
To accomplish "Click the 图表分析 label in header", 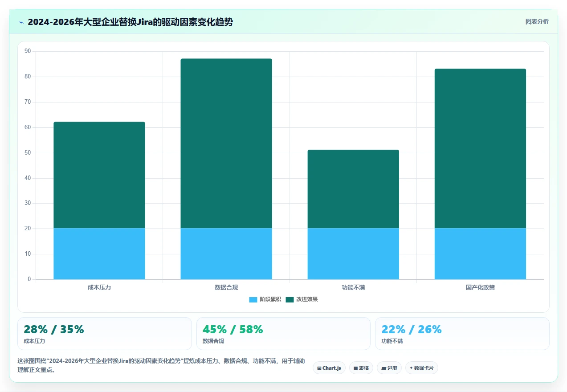I will pyautogui.click(x=537, y=21).
